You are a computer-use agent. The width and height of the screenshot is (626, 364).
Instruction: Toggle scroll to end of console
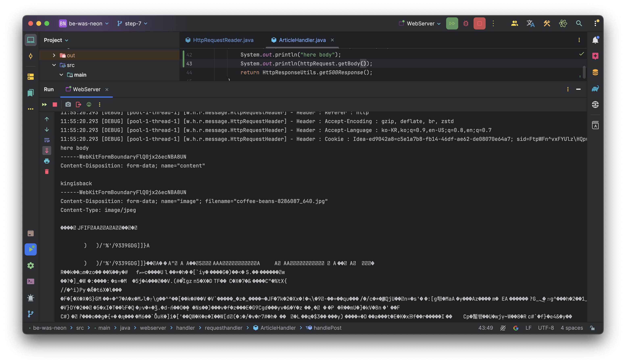(47, 150)
